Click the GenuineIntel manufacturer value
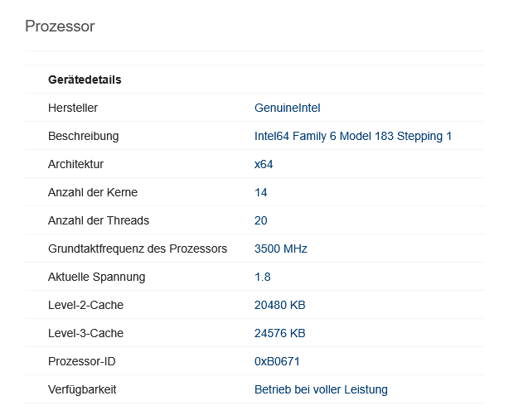The height and width of the screenshot is (420, 509). click(287, 108)
